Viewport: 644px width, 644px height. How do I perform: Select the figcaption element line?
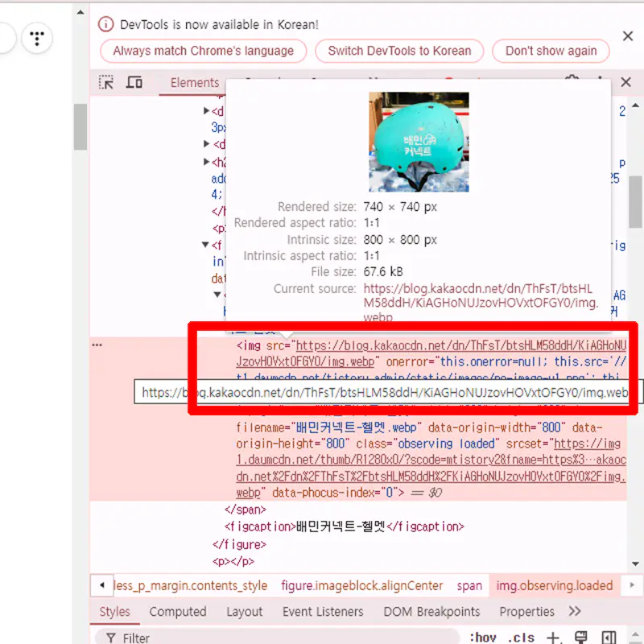[x=345, y=526]
